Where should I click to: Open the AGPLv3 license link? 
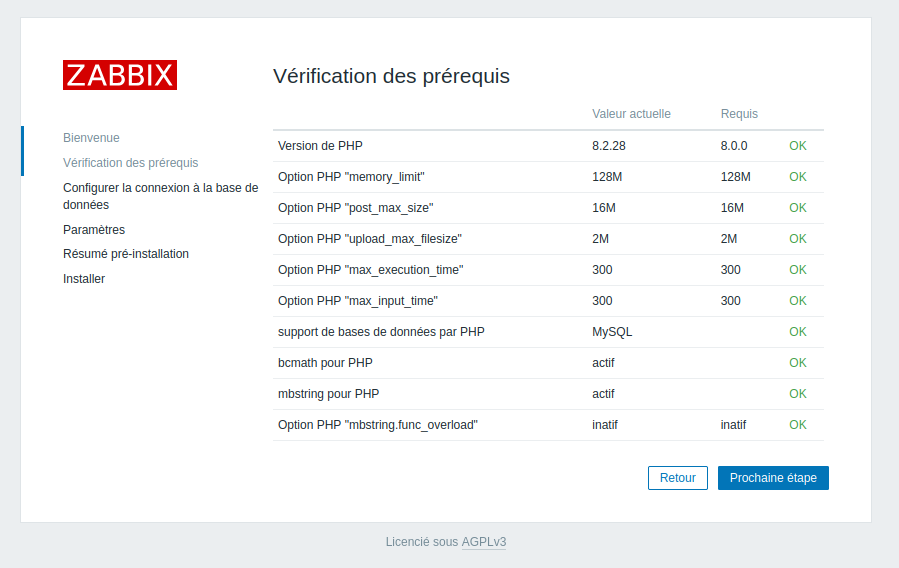point(484,542)
